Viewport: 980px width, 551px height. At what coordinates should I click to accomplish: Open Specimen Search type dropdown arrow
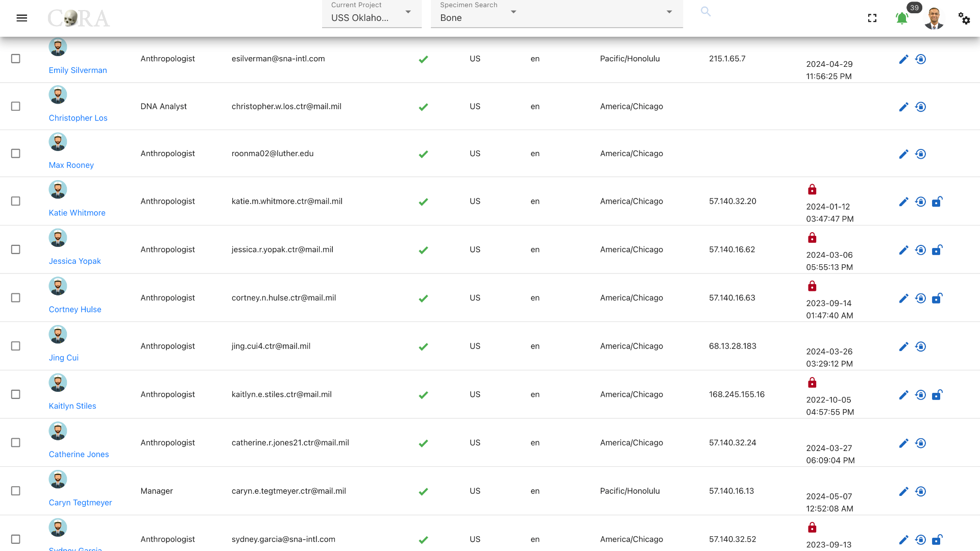pyautogui.click(x=513, y=12)
